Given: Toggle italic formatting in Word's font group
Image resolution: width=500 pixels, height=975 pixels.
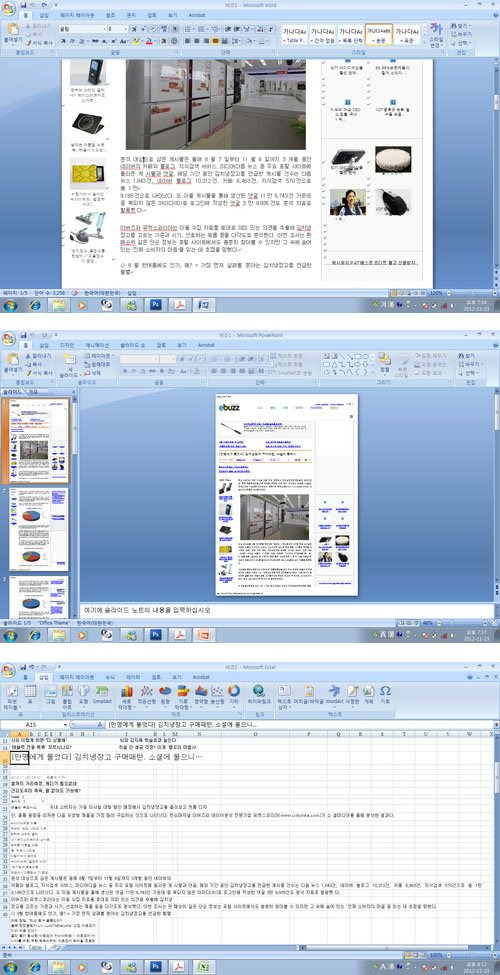Looking at the screenshot, I should 72,41.
